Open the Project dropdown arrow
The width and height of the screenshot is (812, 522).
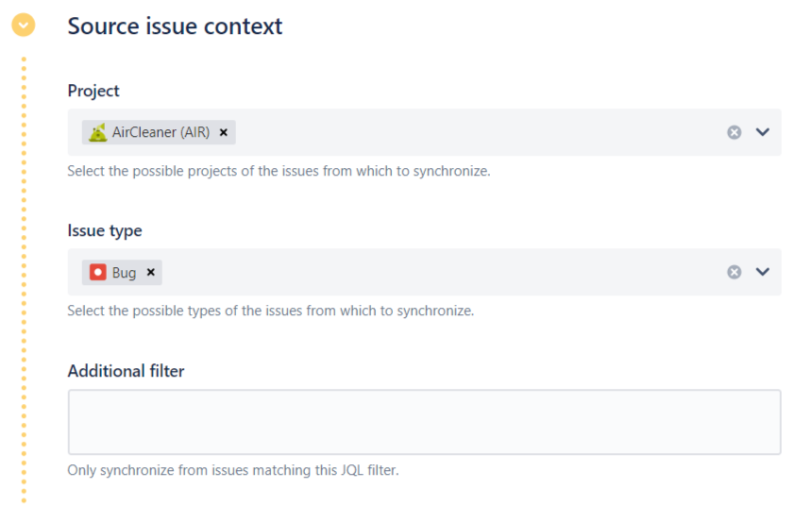click(763, 132)
